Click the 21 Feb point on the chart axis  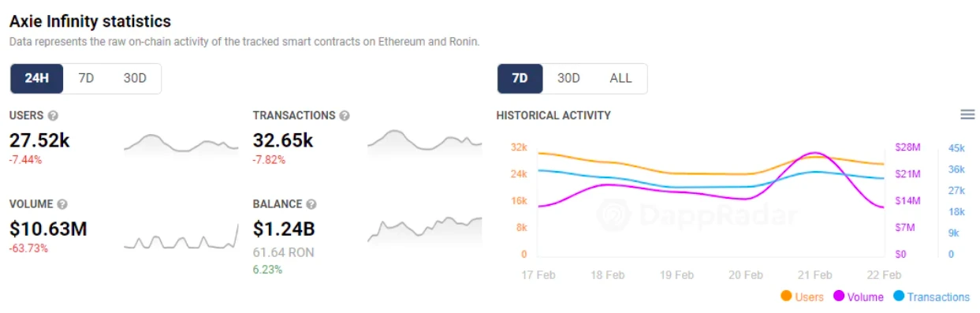pos(814,275)
